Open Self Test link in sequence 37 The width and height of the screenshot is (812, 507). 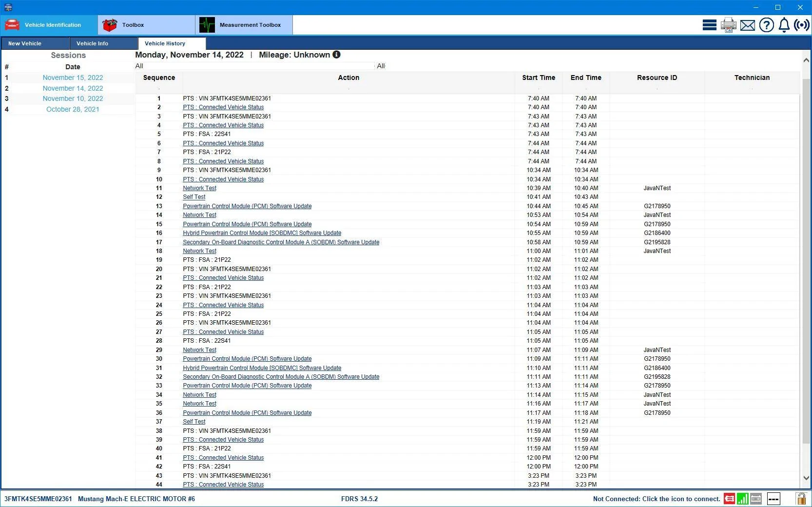click(194, 422)
